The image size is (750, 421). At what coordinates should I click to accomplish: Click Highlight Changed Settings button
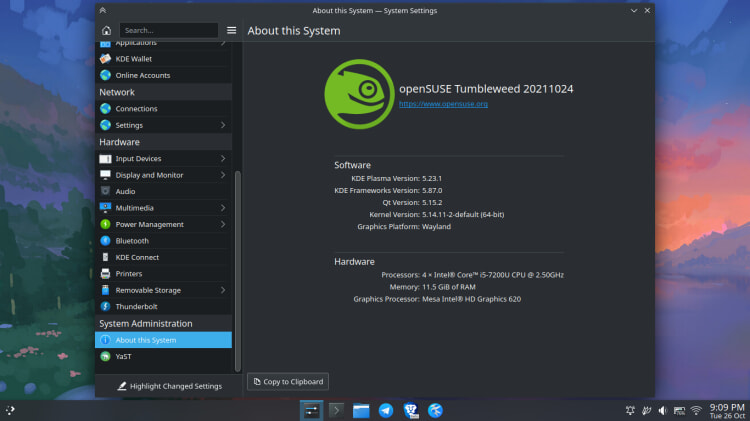(x=169, y=386)
